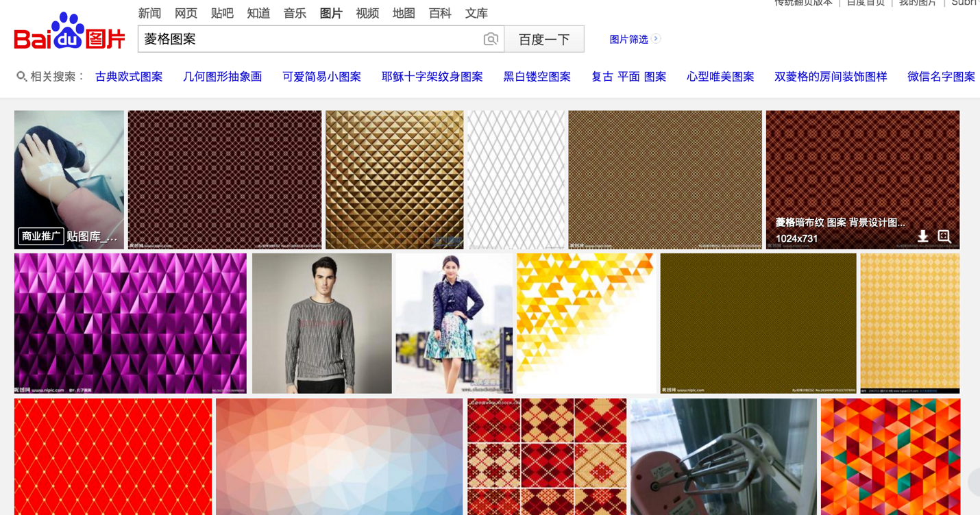Open 百度首页 link at top right
This screenshot has height=515, width=980.
point(866,3)
